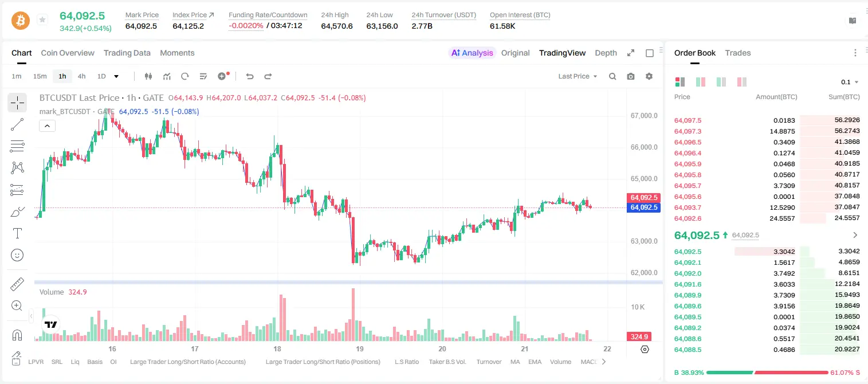Expand the timeframe dropdown arrow
The width and height of the screenshot is (868, 384).
(116, 76)
